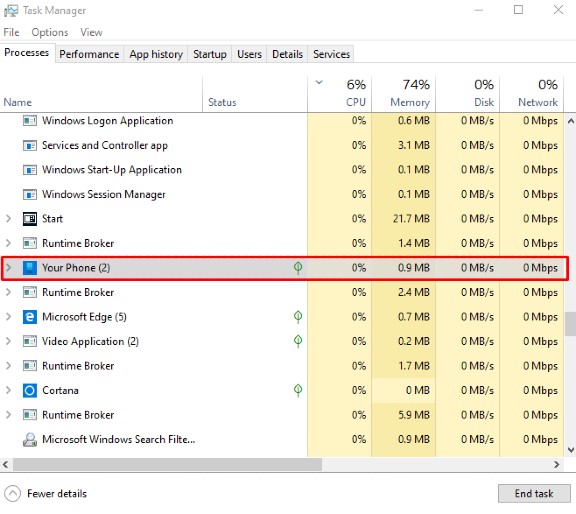
Task: Open the Options menu
Action: [50, 32]
